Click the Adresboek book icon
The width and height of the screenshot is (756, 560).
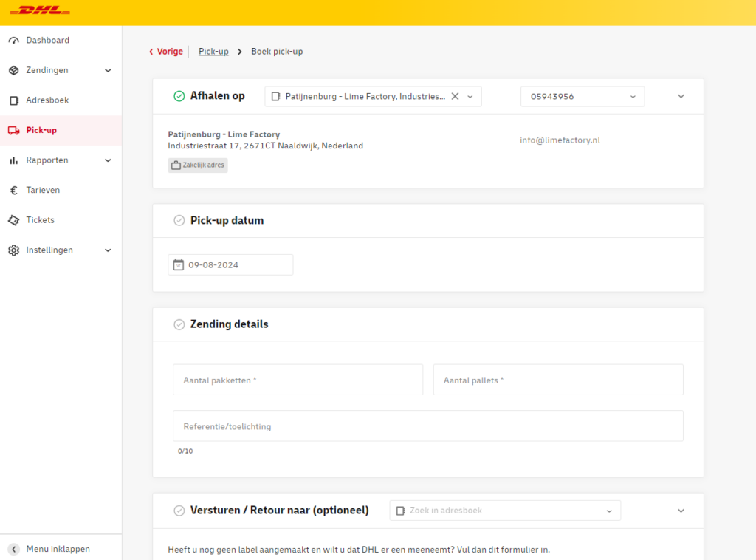point(13,100)
